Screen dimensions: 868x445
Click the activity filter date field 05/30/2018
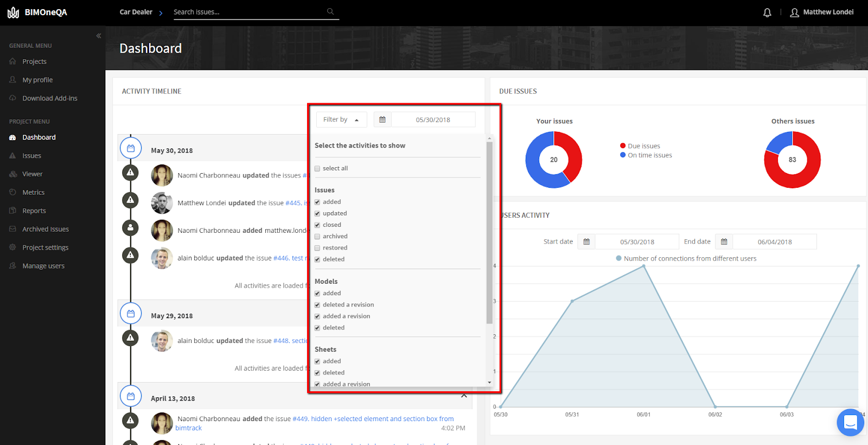tap(433, 119)
